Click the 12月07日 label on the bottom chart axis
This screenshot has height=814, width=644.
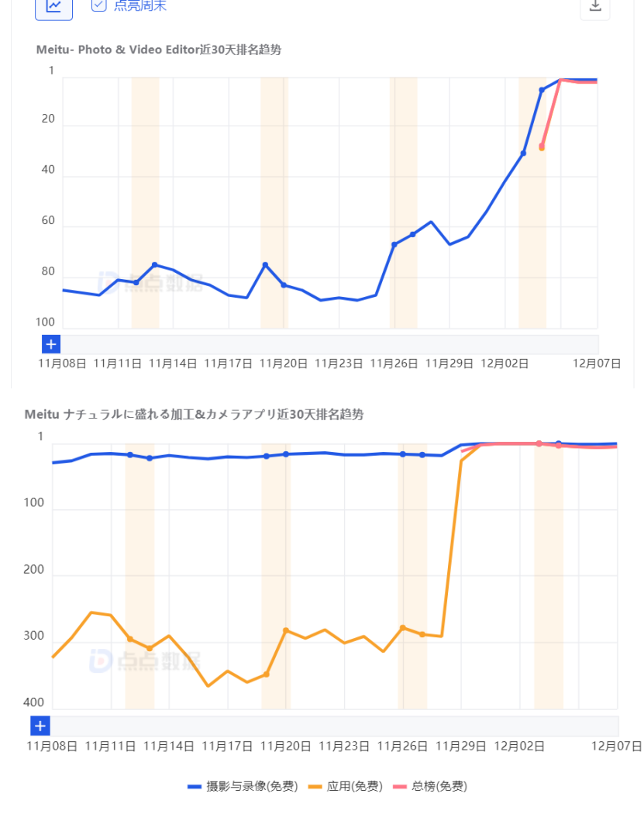click(616, 746)
